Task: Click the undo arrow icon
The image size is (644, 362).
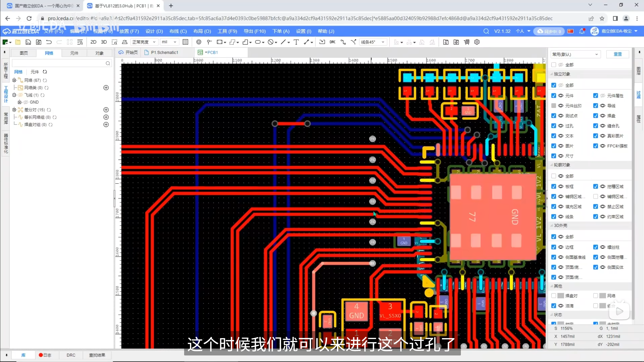Action: [49, 42]
